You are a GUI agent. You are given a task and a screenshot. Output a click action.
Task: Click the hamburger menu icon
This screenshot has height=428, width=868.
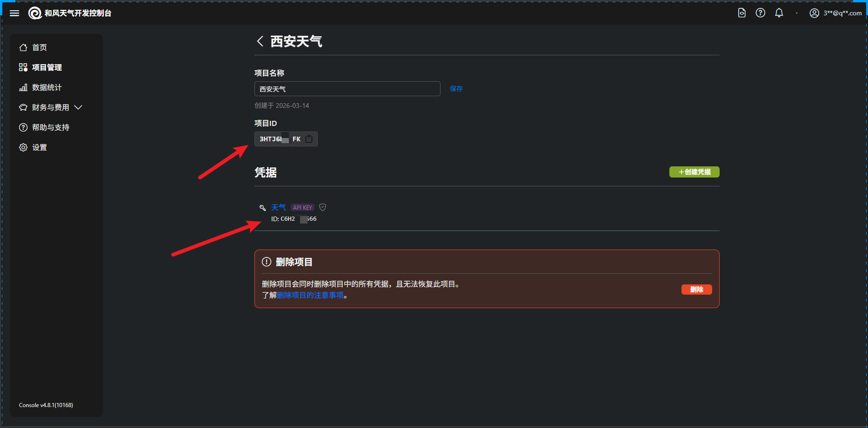click(14, 13)
